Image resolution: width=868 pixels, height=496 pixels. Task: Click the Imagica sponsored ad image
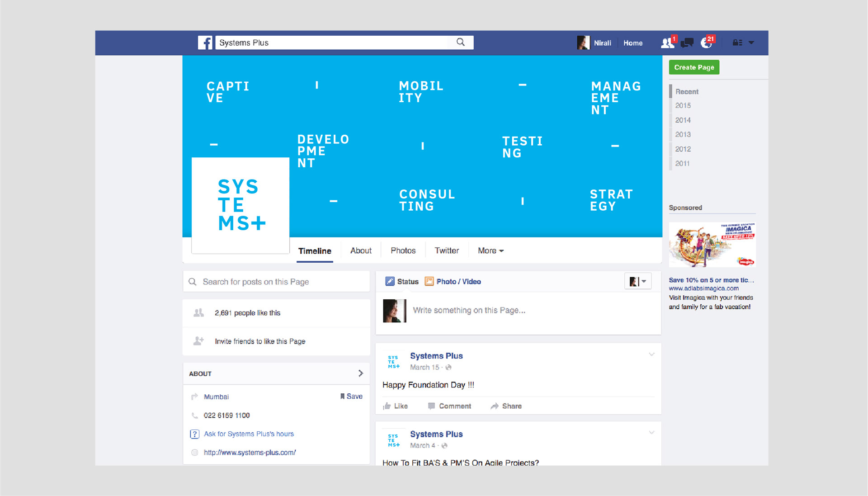[712, 245]
